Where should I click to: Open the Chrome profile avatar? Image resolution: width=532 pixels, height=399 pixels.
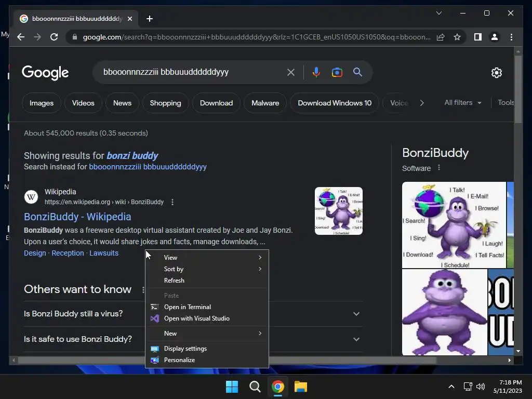(495, 37)
